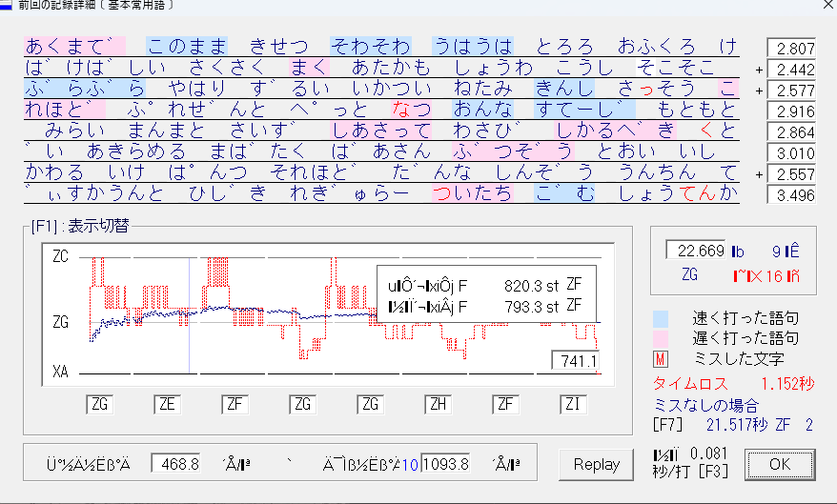Click the pink word まく
837x504 pixels.
coord(309,68)
